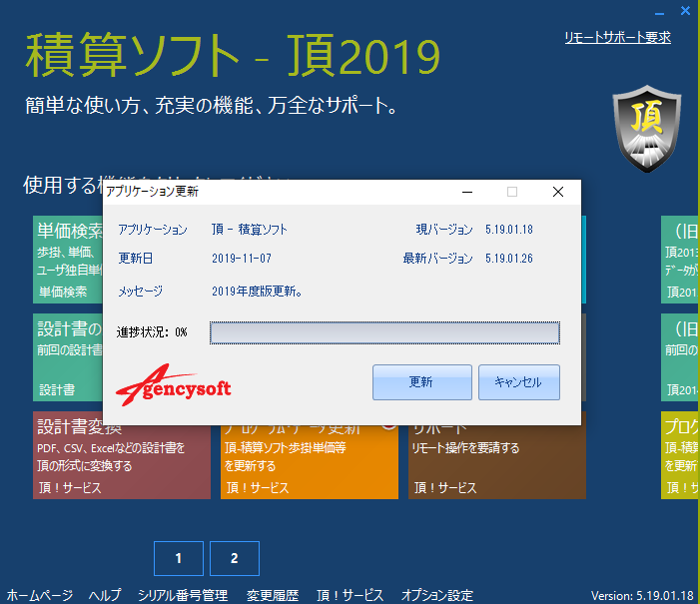Click the current version number 5.19.01.18 in dialog
Image resolution: width=700 pixels, height=604 pixels.
[x=509, y=230]
